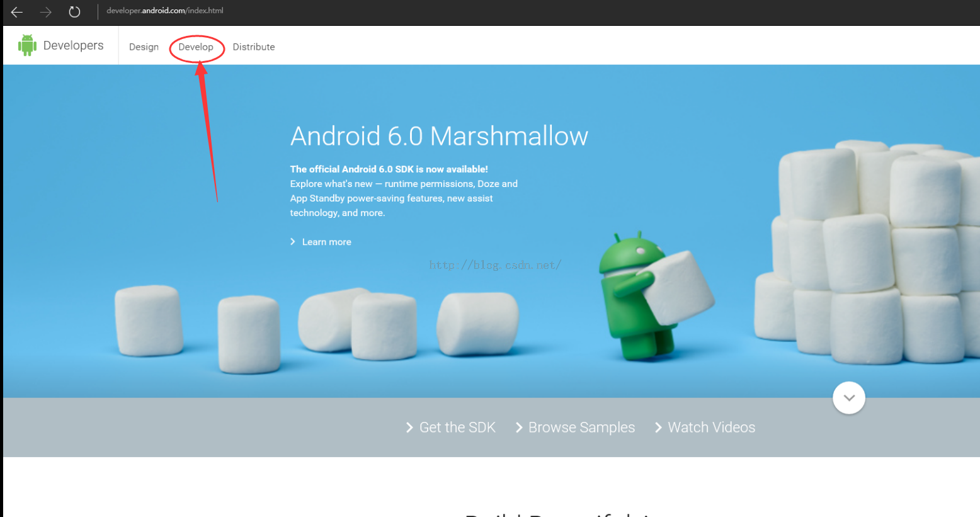The height and width of the screenshot is (517, 980).
Task: Click the browser forward arrow
Action: (46, 11)
